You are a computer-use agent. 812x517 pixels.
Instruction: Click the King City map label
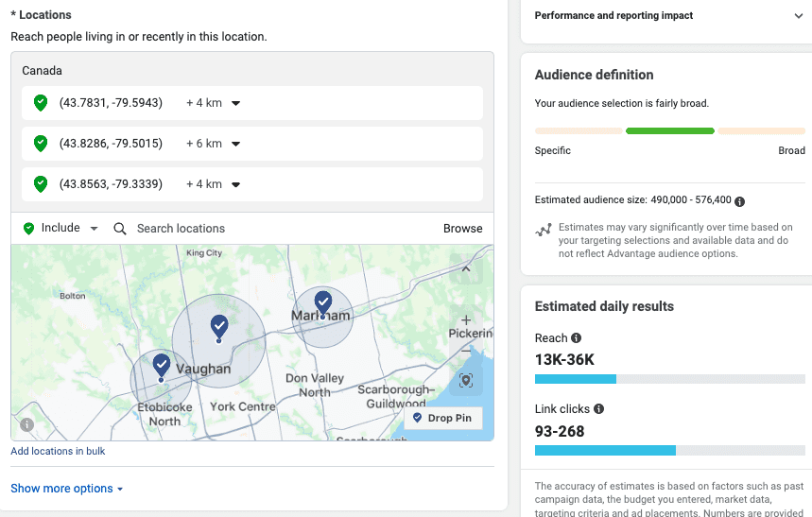(x=204, y=252)
